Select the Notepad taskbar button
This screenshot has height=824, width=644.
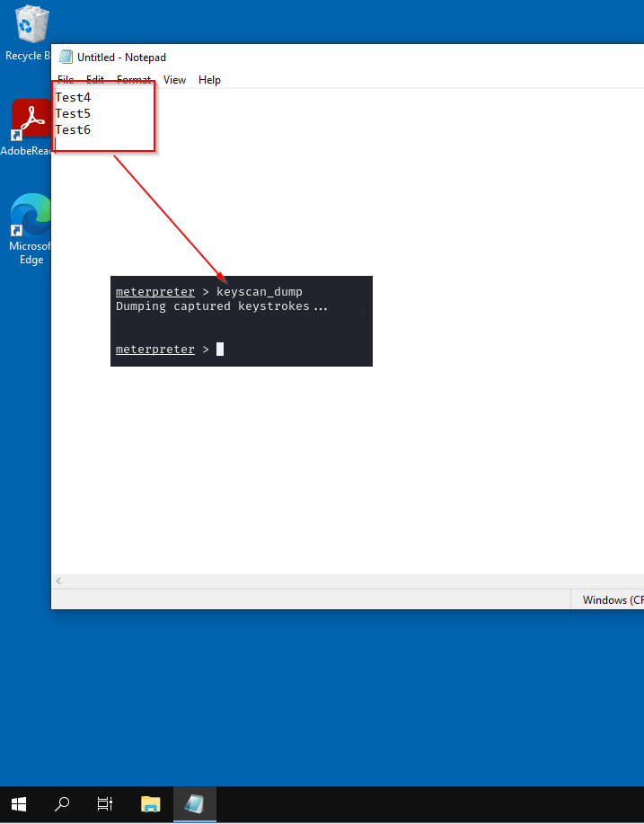195,804
